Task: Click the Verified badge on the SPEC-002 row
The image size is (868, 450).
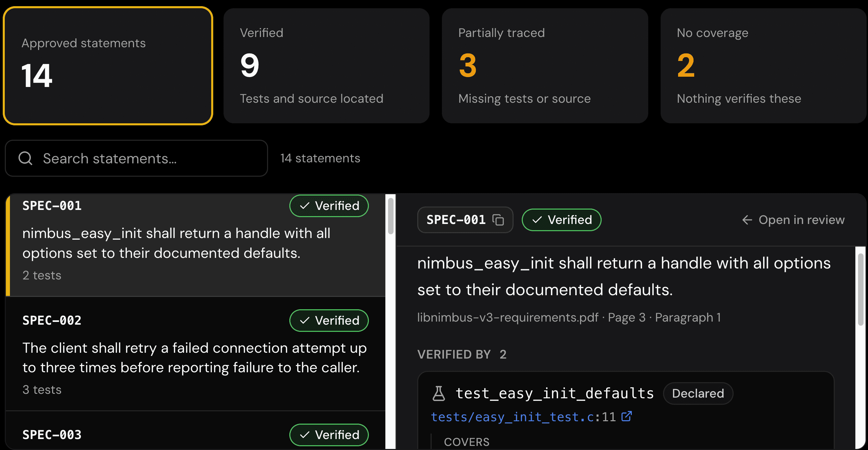Action: 329,321
